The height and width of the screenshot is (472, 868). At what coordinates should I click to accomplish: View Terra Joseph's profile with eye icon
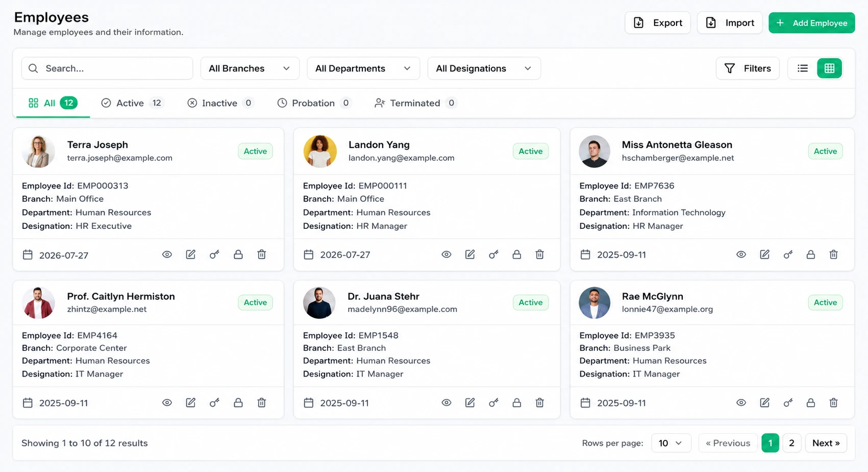tap(167, 254)
